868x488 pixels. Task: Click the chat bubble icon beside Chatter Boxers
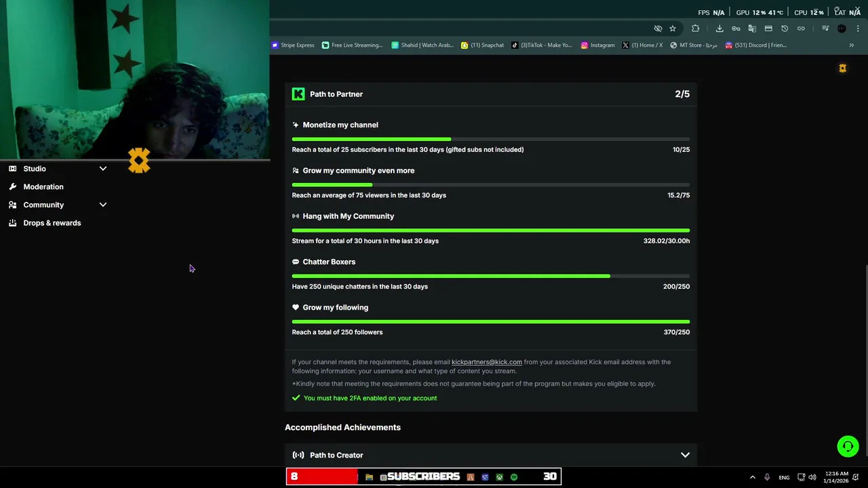pos(296,262)
